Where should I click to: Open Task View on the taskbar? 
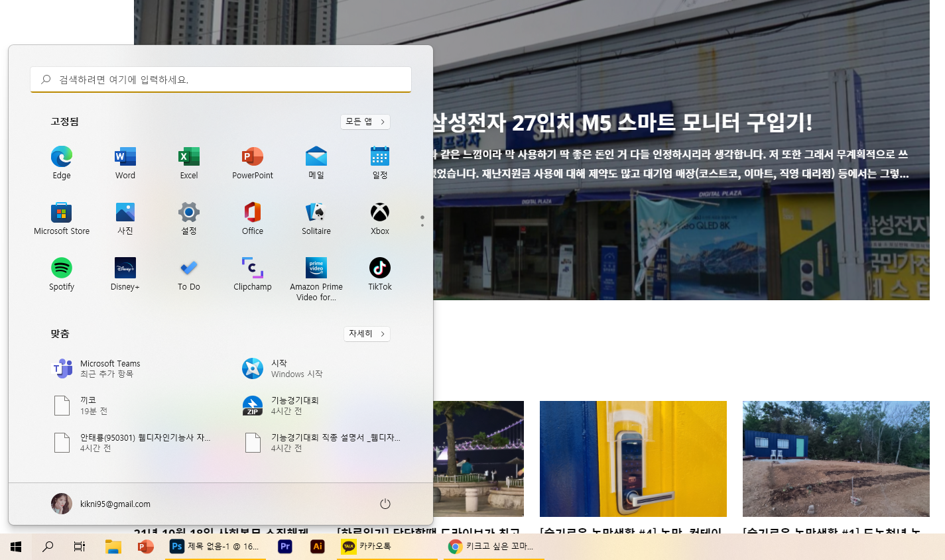click(x=80, y=547)
